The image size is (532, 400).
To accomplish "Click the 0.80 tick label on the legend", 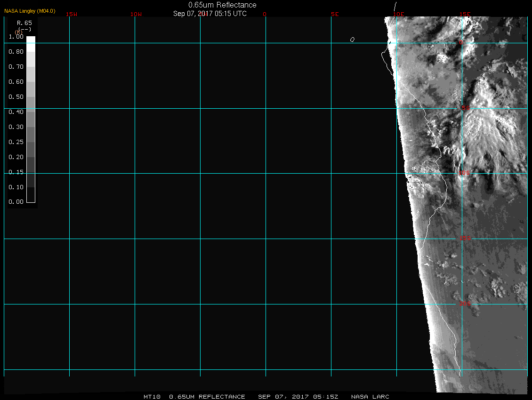I will coord(16,52).
